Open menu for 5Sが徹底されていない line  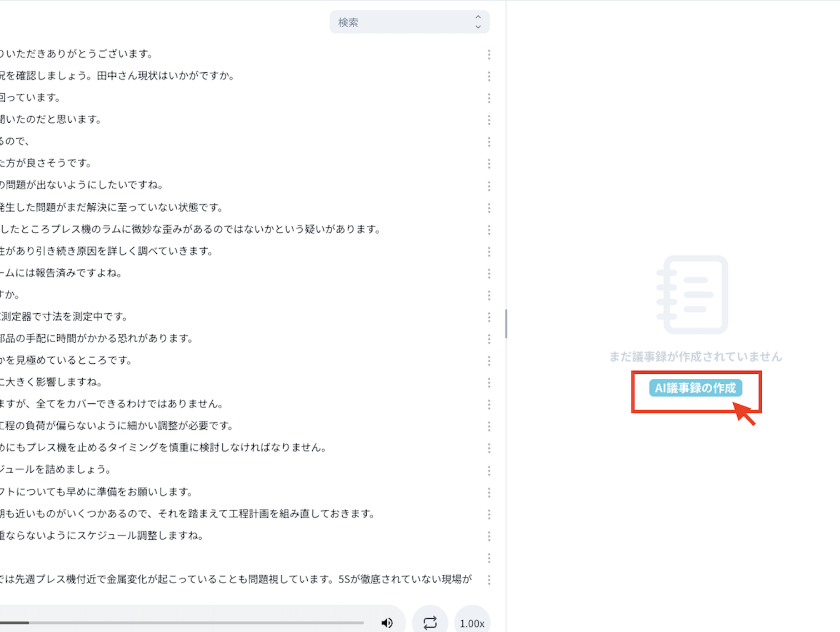489,580
